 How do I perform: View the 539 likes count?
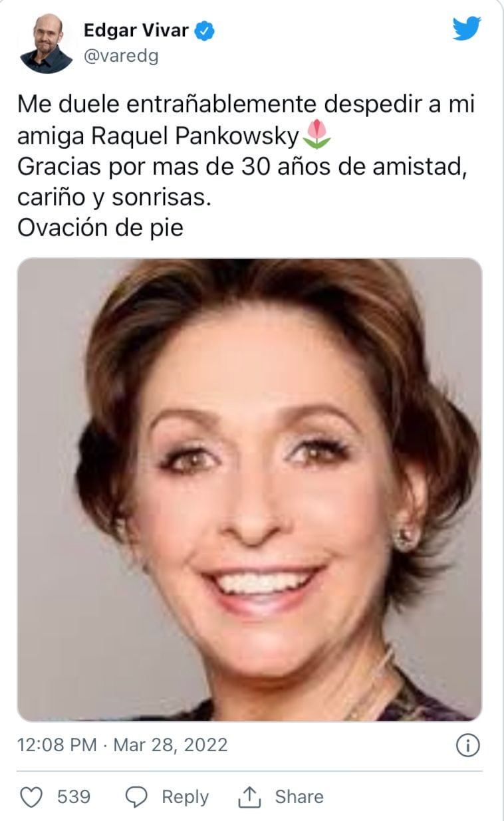tap(74, 796)
